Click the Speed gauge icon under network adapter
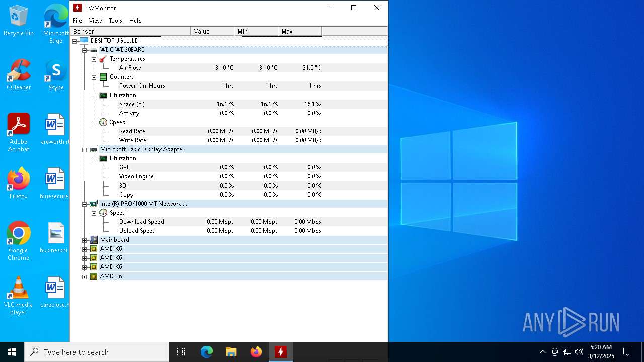This screenshot has width=644, height=362. tap(103, 213)
